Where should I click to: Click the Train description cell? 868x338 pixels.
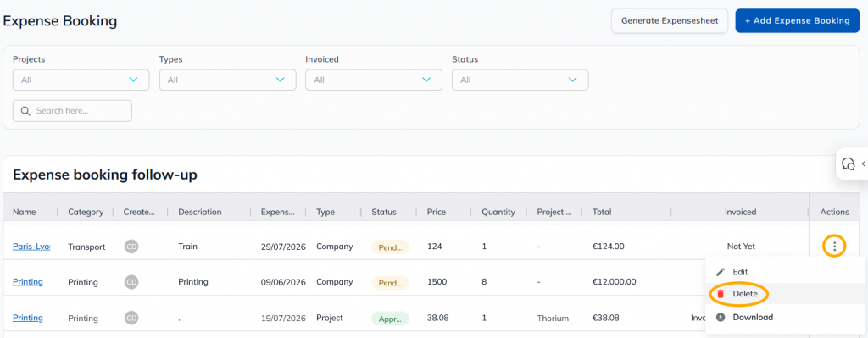[187, 247]
